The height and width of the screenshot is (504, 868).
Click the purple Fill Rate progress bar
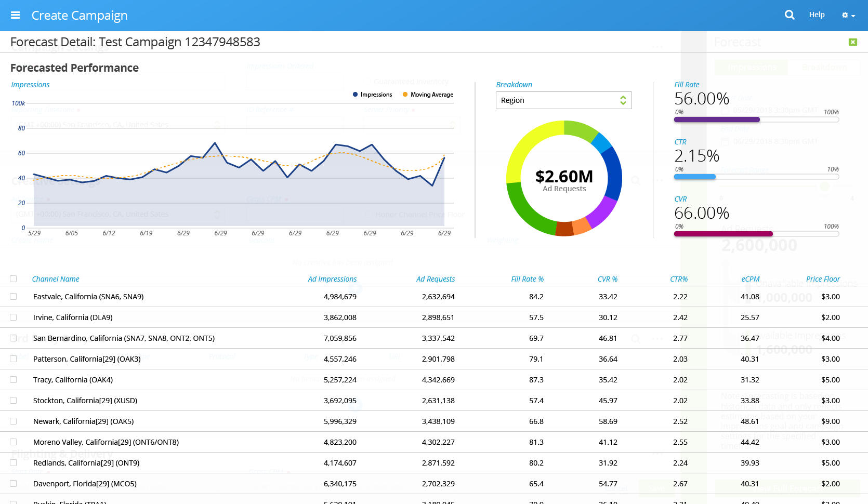coord(717,120)
